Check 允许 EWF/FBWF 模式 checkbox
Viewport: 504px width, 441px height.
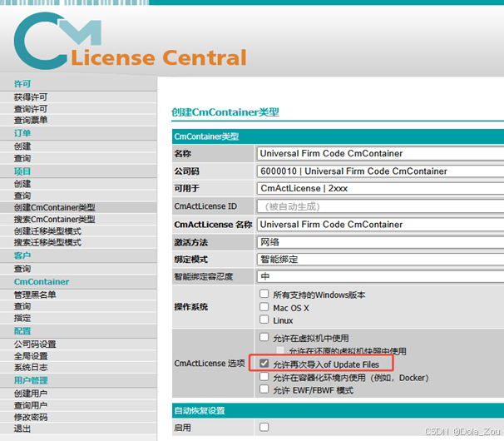[x=264, y=389]
